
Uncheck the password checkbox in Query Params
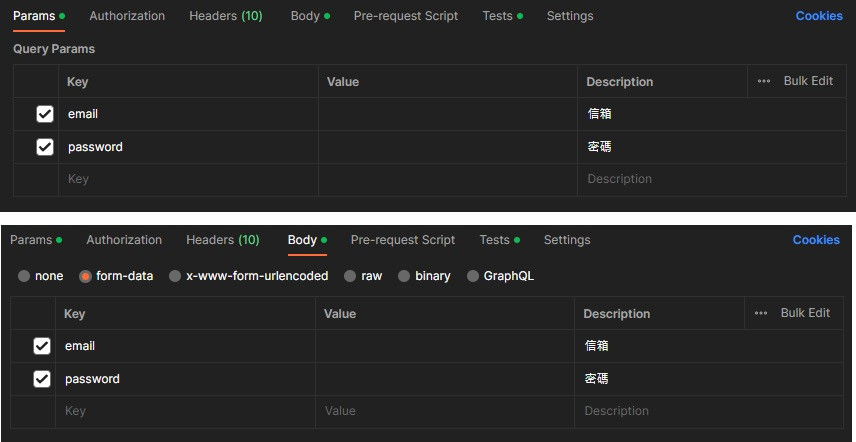(44, 147)
